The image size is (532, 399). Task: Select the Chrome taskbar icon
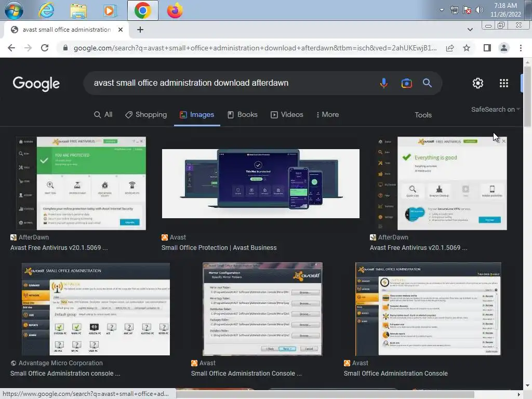click(x=142, y=10)
